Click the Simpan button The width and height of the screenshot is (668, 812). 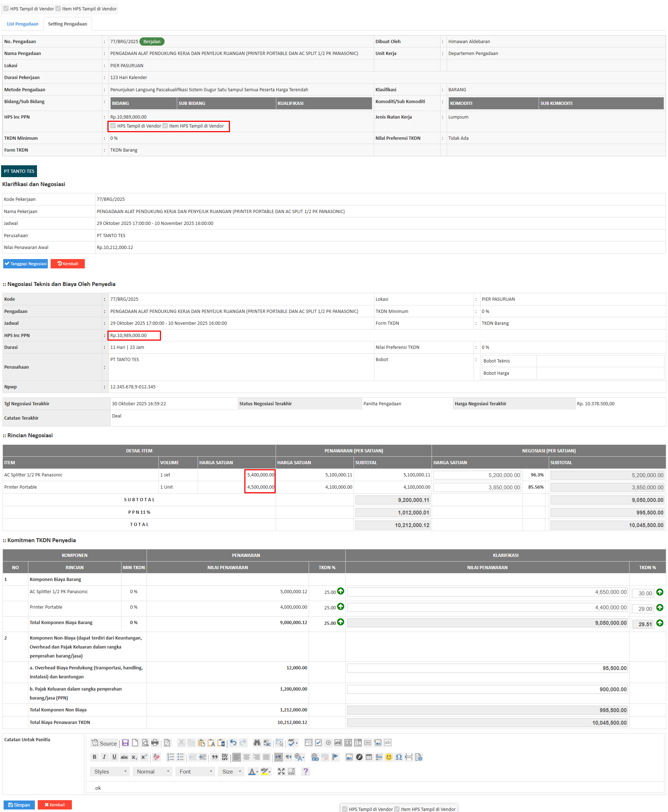pos(19,804)
